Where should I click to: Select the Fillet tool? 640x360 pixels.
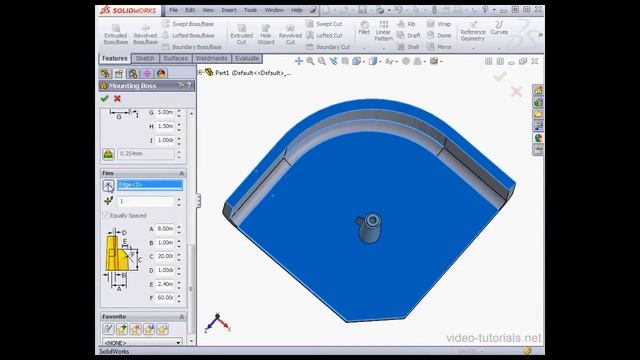click(x=364, y=28)
